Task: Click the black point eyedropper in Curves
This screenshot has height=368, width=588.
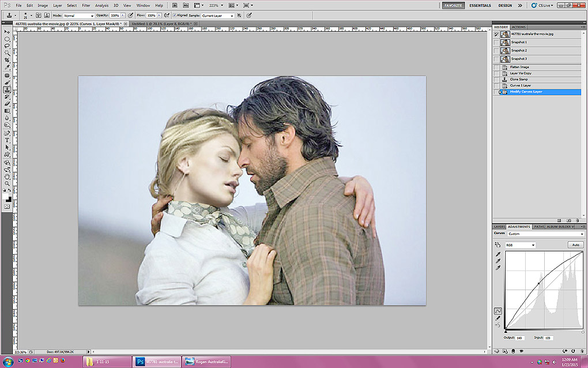Action: pyautogui.click(x=498, y=254)
